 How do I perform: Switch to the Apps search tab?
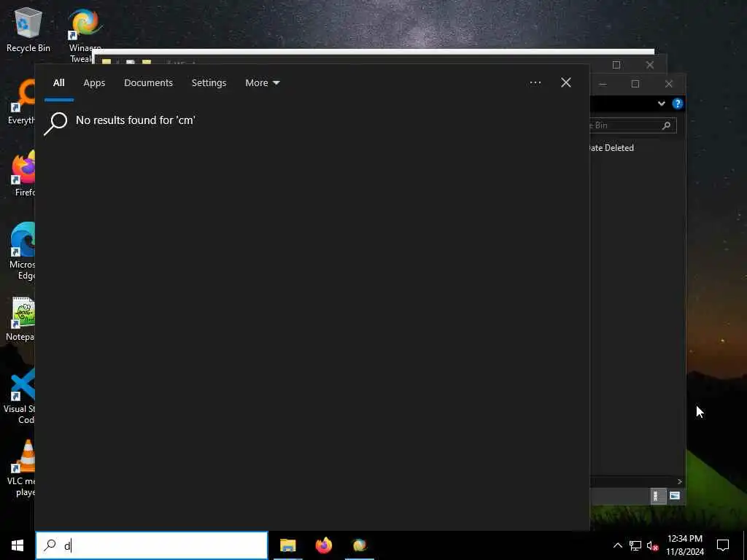[x=94, y=83]
